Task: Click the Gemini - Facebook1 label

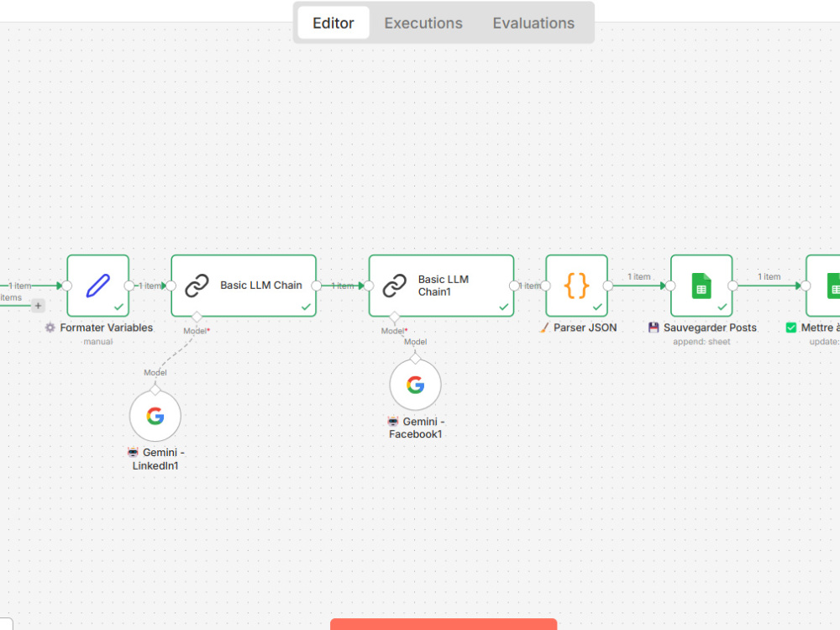Action: (416, 428)
